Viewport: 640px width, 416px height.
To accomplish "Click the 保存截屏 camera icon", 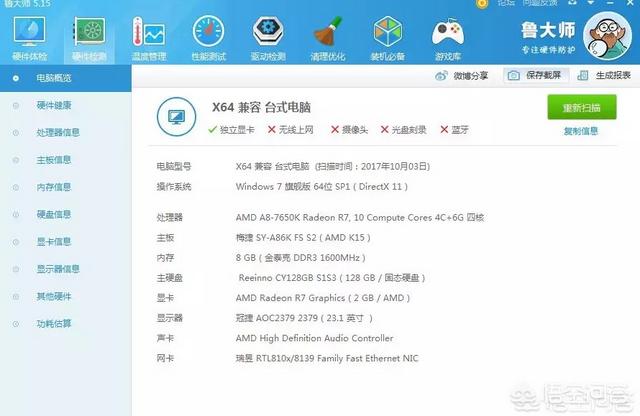I will click(x=513, y=76).
